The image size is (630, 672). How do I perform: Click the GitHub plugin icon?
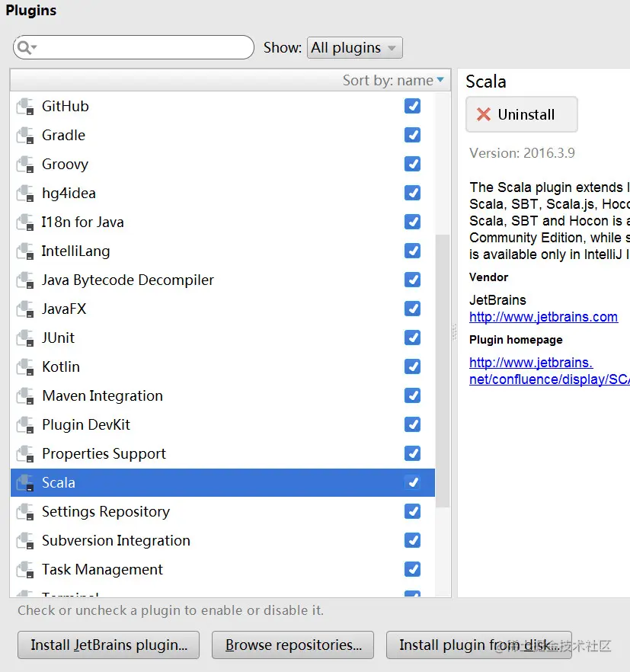[25, 107]
